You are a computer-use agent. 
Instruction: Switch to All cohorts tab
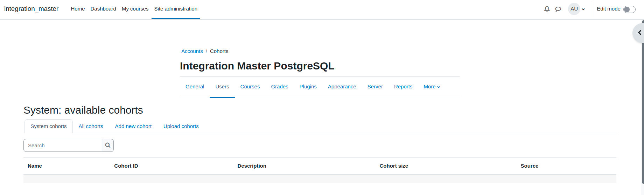click(x=91, y=126)
